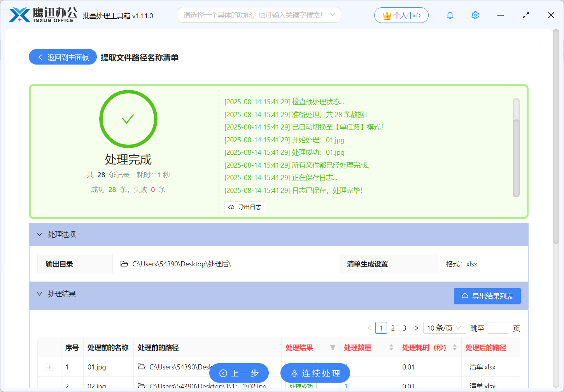
Task: Click 导出日志 export log button
Action: pos(245,207)
